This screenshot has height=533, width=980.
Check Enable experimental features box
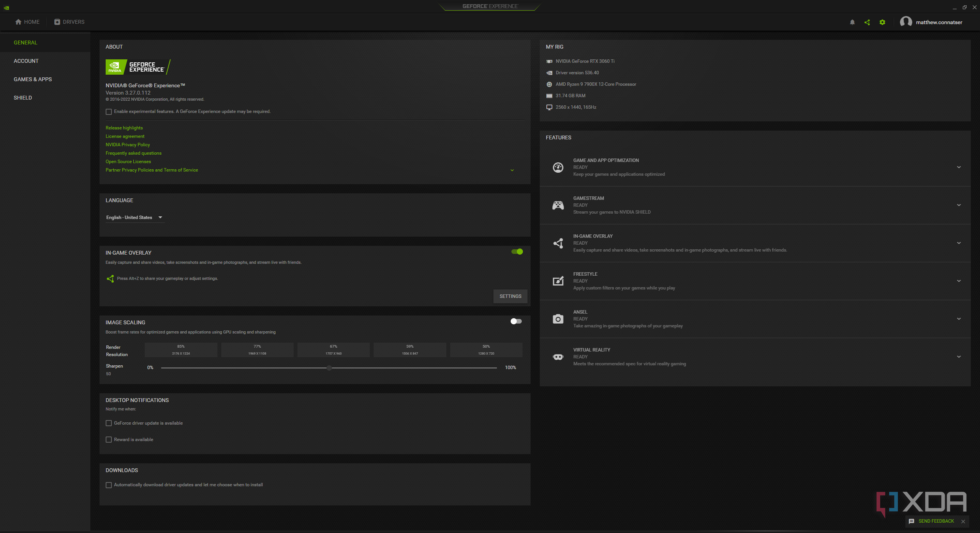[109, 112]
